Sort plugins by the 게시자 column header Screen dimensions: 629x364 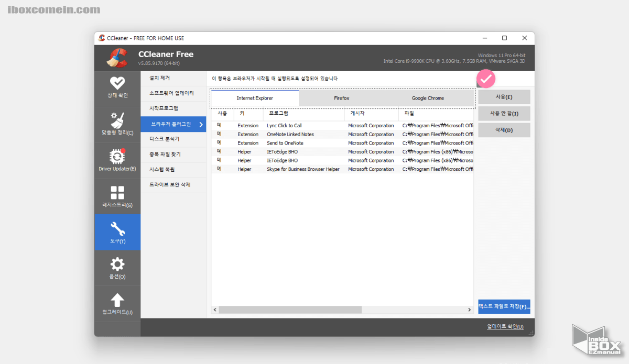click(x=359, y=113)
